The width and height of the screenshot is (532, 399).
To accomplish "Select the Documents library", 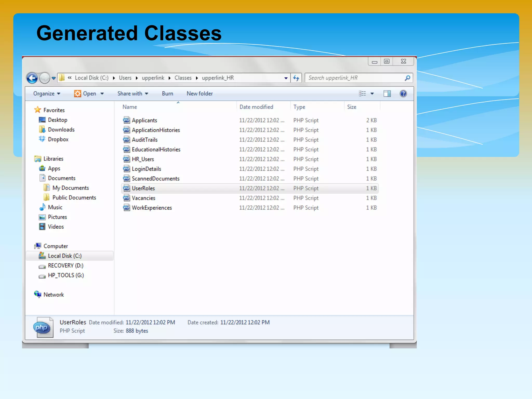I will 57,178.
